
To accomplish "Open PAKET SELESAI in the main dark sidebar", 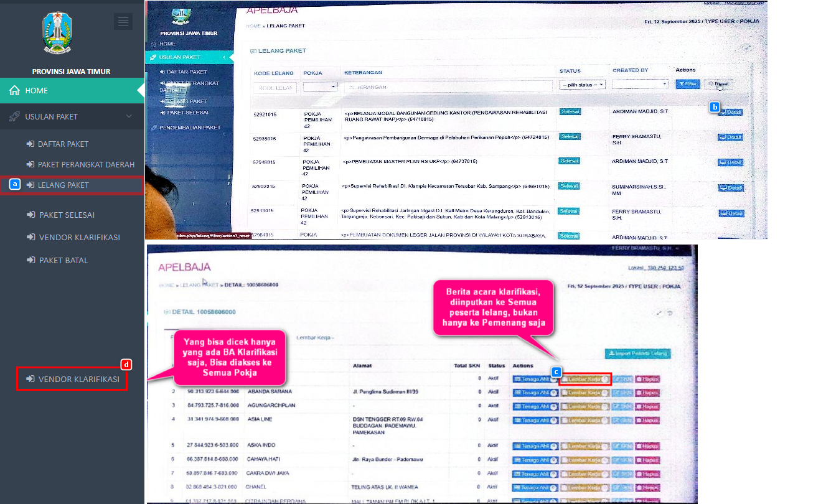I will (x=61, y=215).
